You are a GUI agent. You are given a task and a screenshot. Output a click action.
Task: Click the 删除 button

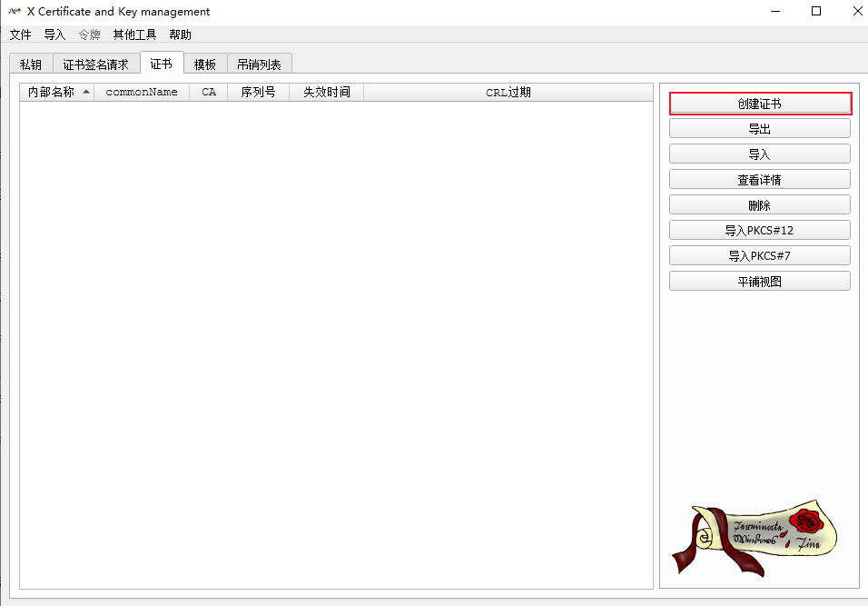(759, 204)
